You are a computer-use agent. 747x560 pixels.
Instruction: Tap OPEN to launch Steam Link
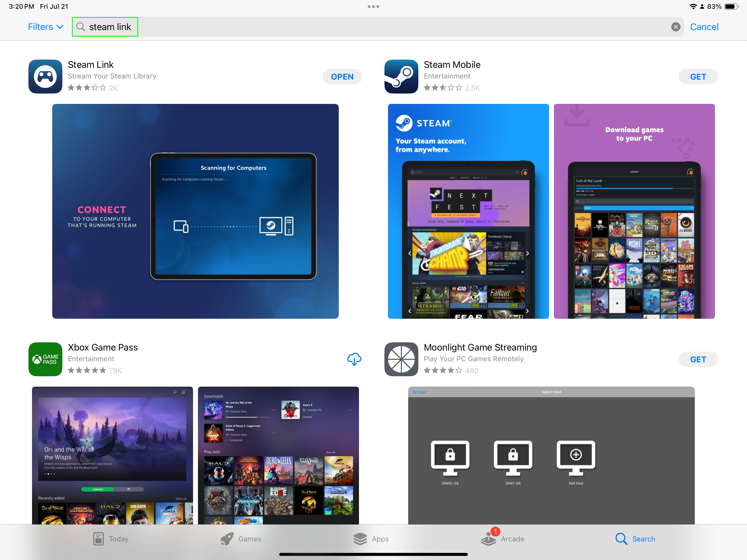[342, 76]
